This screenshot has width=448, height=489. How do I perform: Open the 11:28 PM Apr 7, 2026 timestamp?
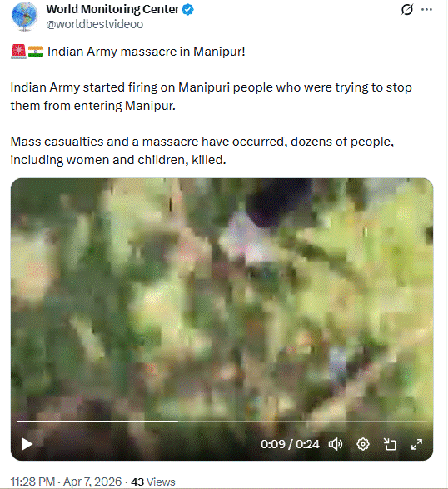click(66, 482)
